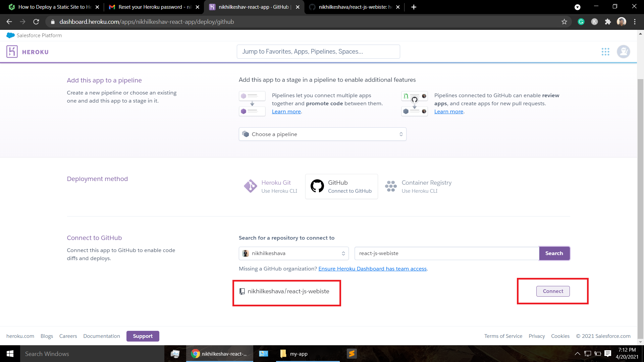Open heroku.com footer link
644x362 pixels.
tap(20, 336)
